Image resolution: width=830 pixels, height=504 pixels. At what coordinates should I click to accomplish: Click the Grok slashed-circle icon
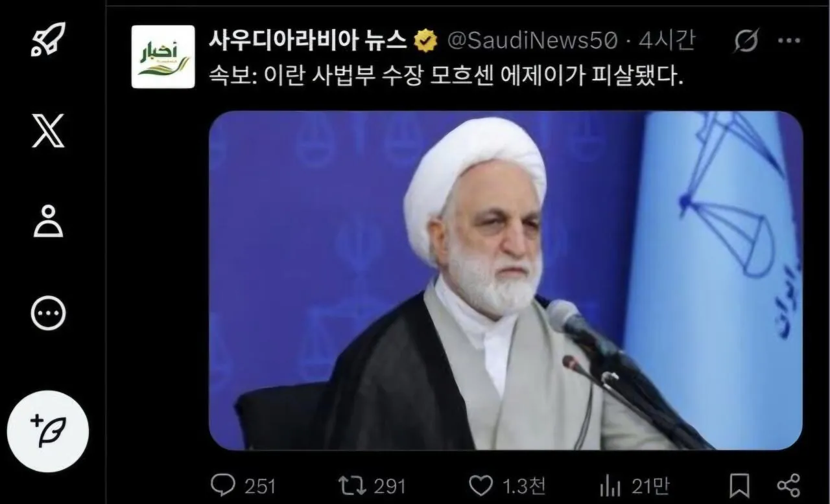coord(746,41)
